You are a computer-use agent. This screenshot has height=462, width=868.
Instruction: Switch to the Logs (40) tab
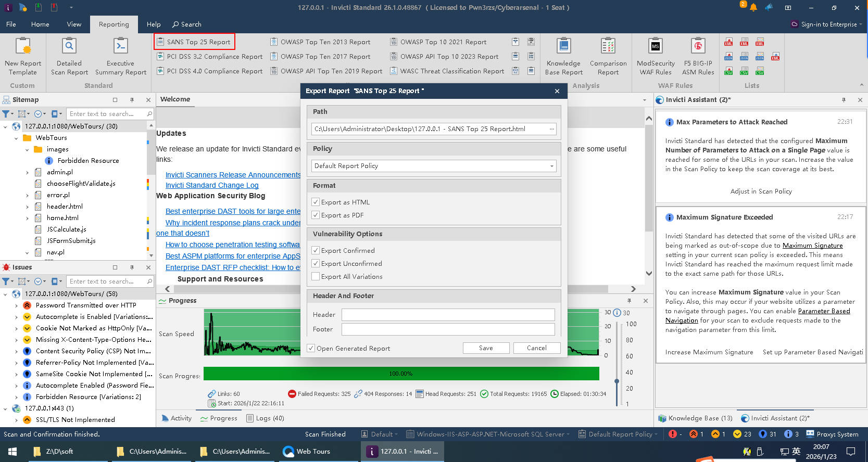click(x=265, y=418)
